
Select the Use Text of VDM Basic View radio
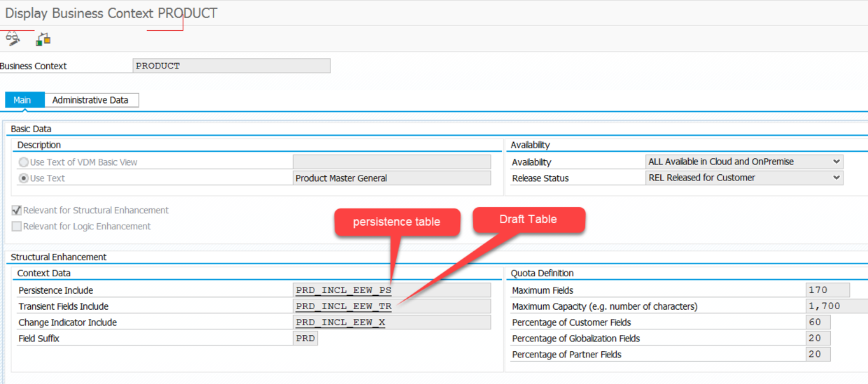click(x=24, y=162)
